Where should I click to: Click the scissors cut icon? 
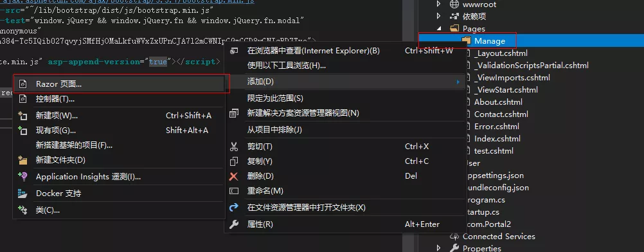click(x=234, y=147)
